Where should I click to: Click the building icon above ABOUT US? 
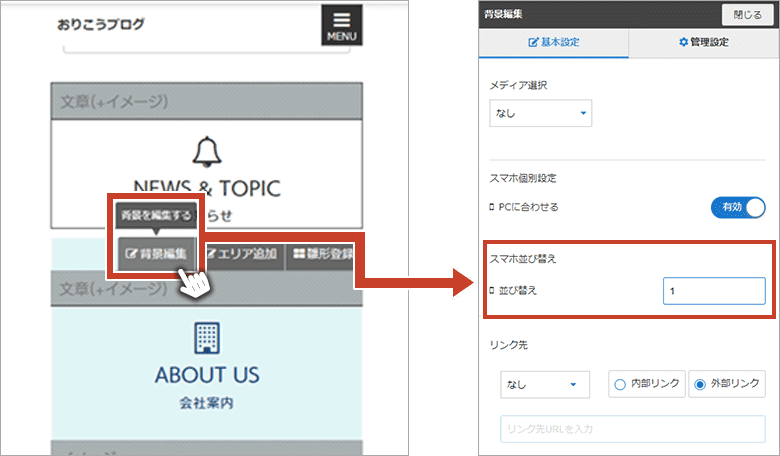point(206,336)
